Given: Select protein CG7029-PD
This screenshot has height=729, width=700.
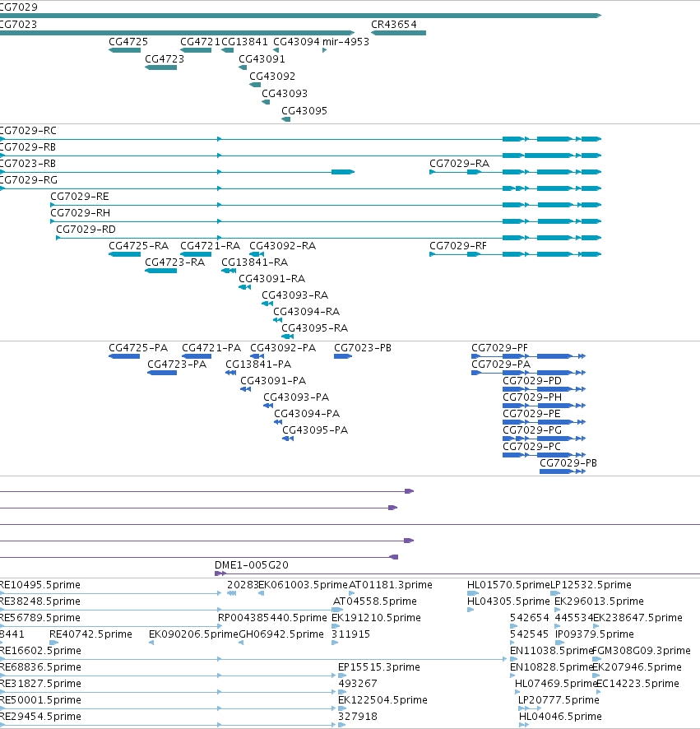Looking at the screenshot, I should pos(545,389).
